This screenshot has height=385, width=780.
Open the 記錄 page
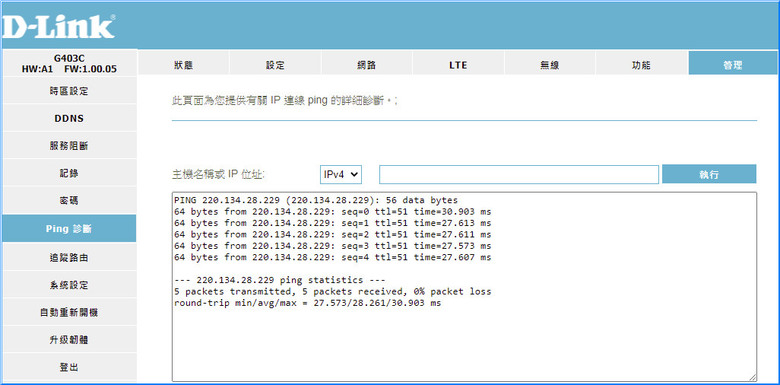click(x=69, y=173)
